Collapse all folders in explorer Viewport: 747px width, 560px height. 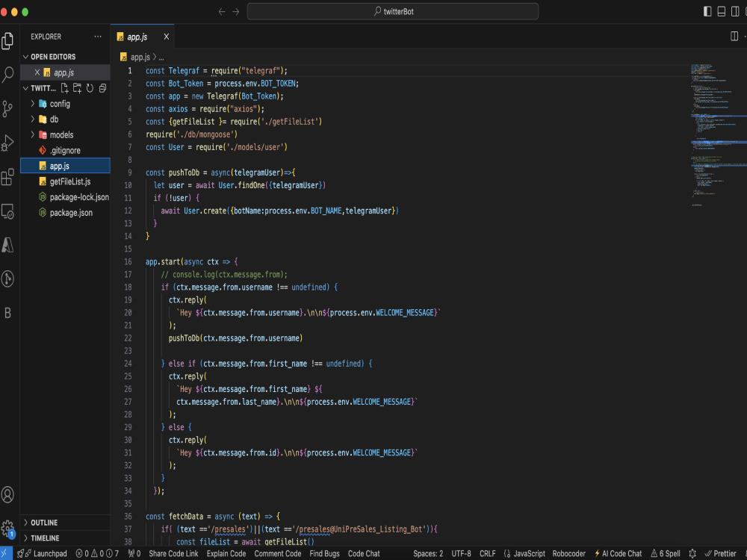(x=102, y=88)
